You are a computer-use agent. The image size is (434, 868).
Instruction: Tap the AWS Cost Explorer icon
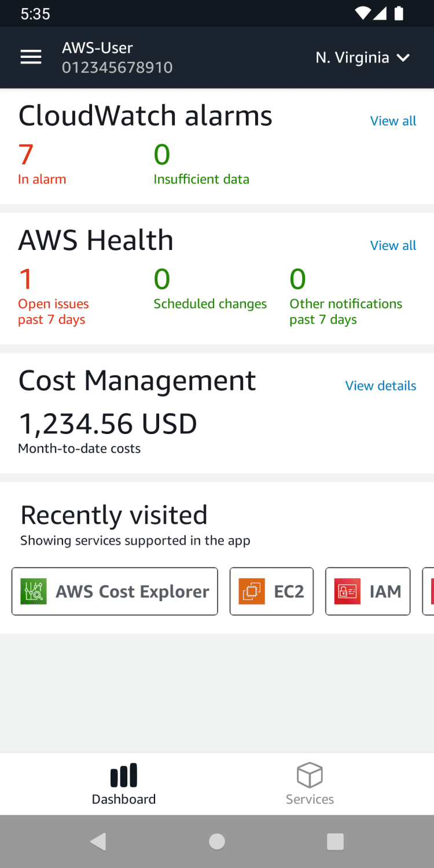[34, 591]
